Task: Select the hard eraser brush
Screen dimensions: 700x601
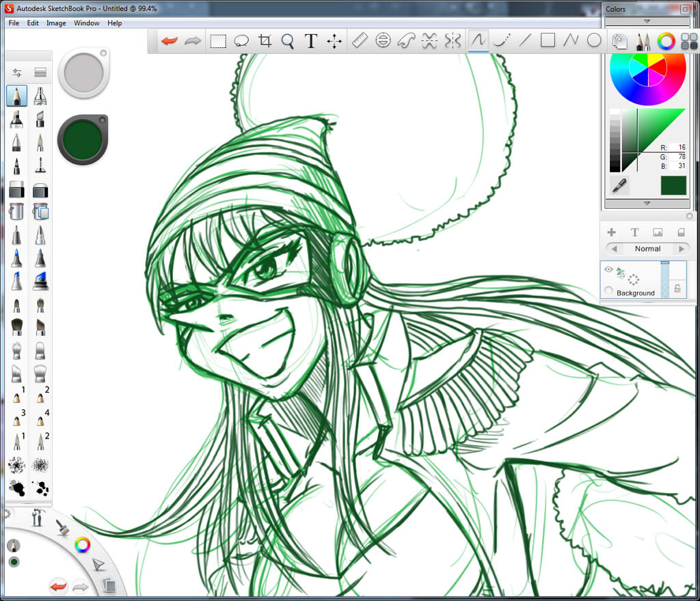Action: pyautogui.click(x=16, y=190)
